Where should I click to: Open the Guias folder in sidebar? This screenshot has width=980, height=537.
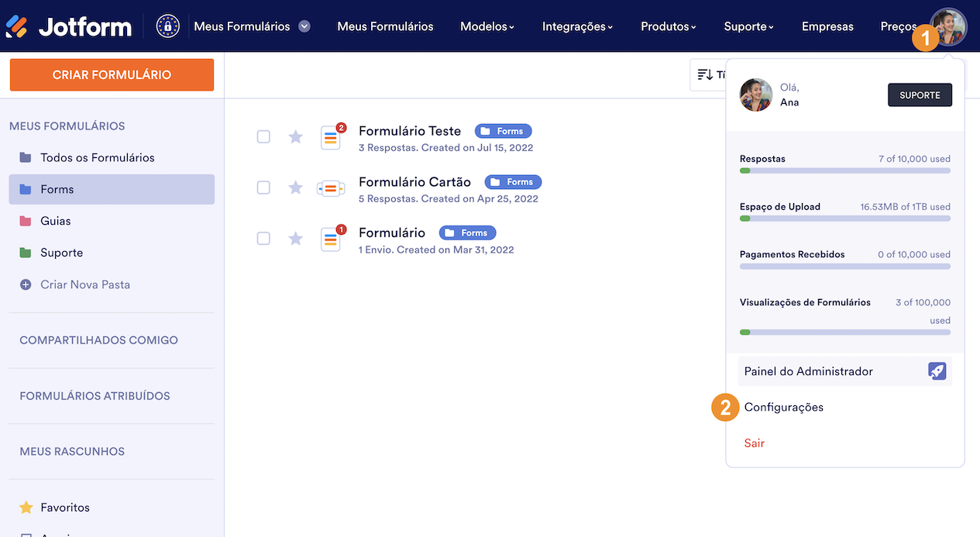tap(55, 221)
